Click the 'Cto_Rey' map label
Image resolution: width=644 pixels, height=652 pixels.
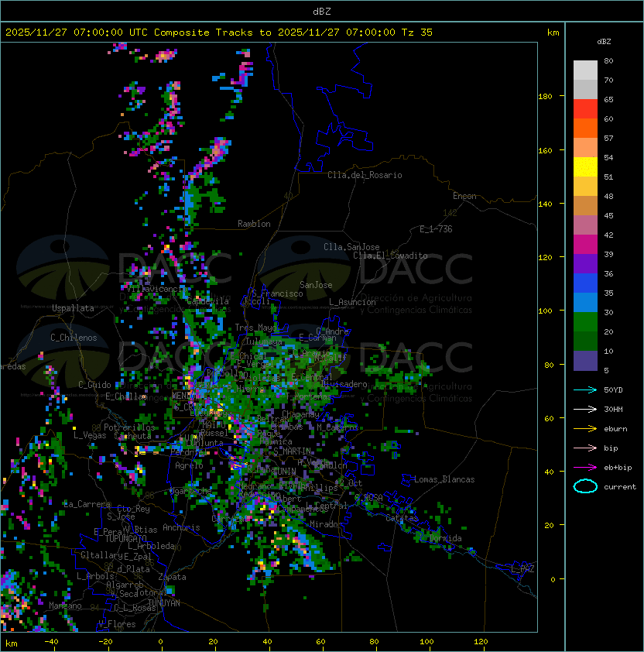[x=133, y=509]
